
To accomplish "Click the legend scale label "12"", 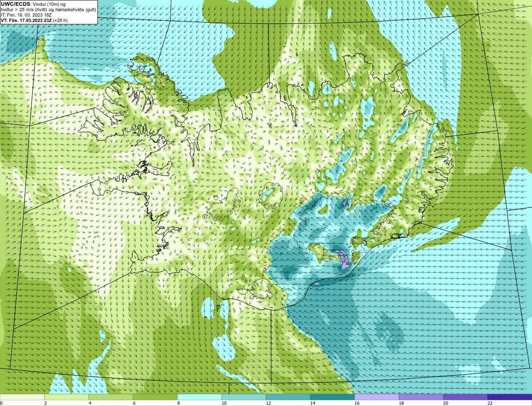I will tap(268, 403).
